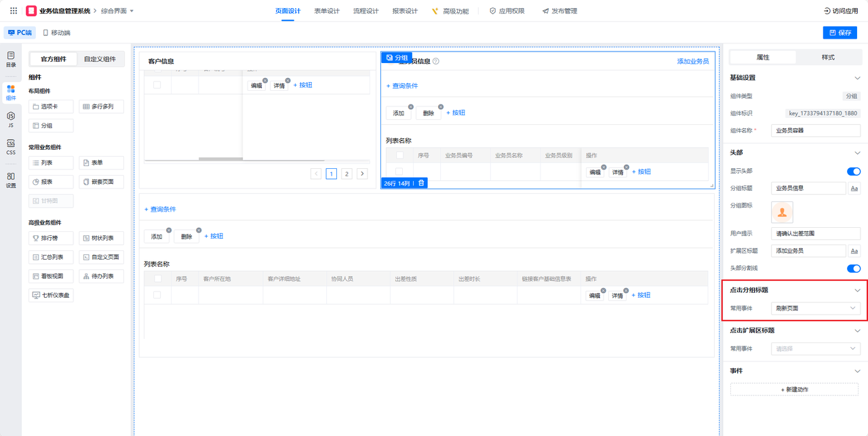Open the 设置 sidebar panel
Screen dimensions: 868x436
tap(11, 180)
